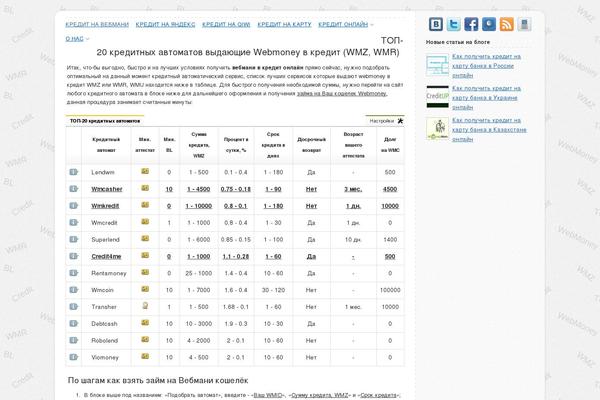The image size is (600, 400).
Task: Click the Кредитный автомат column header
Action: 106,145
